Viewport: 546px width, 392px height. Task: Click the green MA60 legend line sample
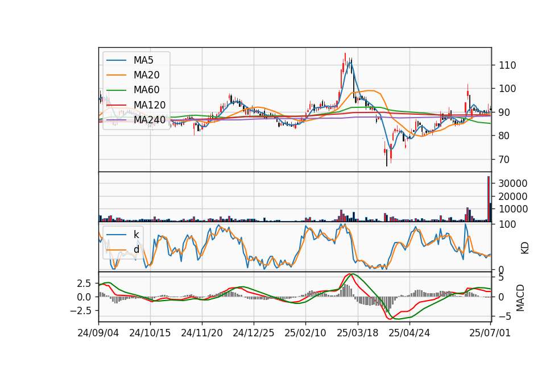coord(116,90)
